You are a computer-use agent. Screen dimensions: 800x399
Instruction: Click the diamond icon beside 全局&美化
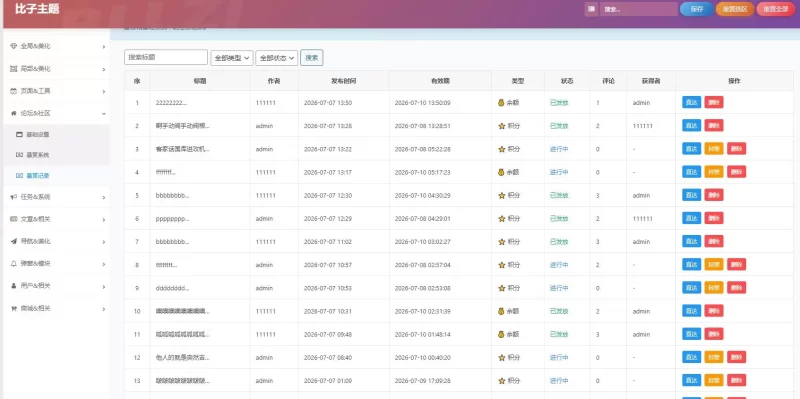(13, 46)
